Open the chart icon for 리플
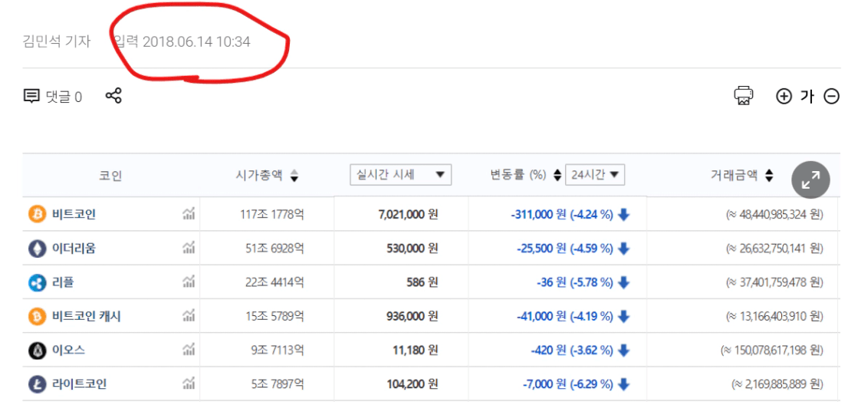The width and height of the screenshot is (868, 402). (x=189, y=282)
